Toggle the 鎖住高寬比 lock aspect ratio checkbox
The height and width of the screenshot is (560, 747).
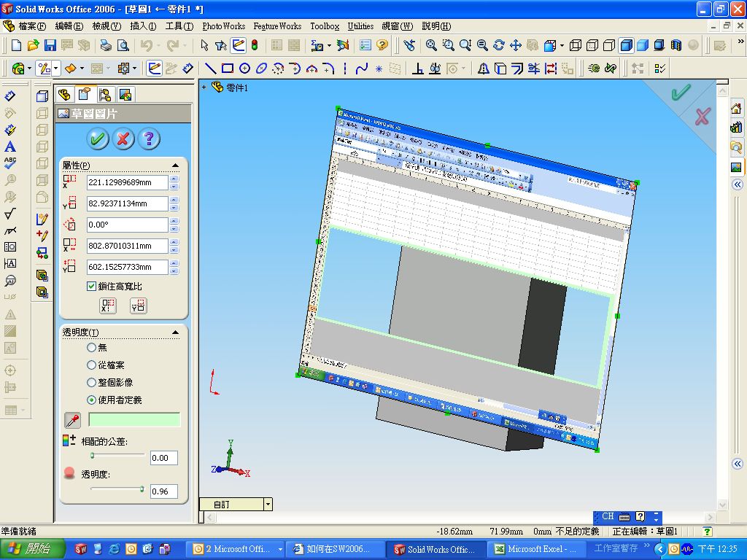click(x=91, y=286)
